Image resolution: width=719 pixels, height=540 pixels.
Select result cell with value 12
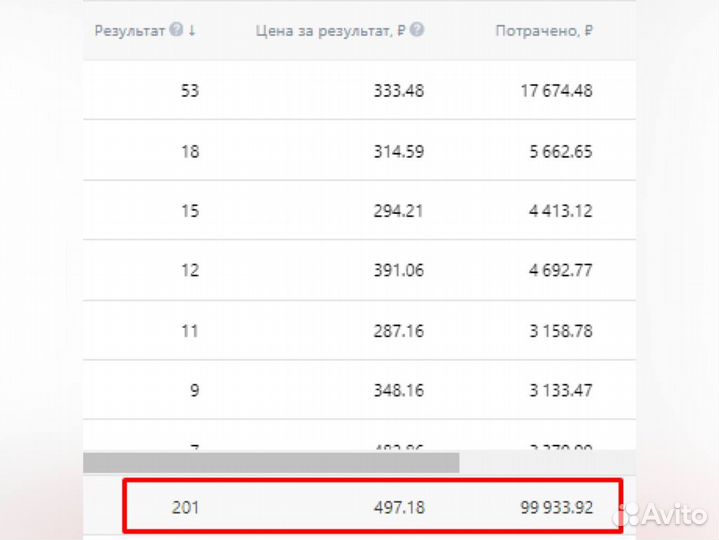click(x=190, y=270)
